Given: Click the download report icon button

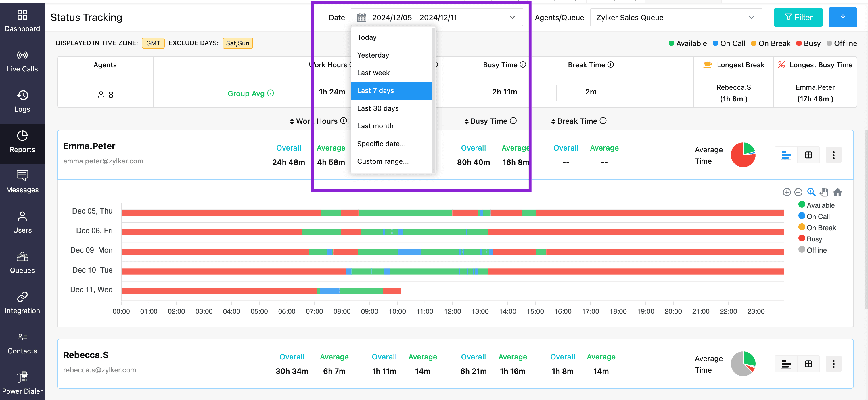Looking at the screenshot, I should pos(842,18).
